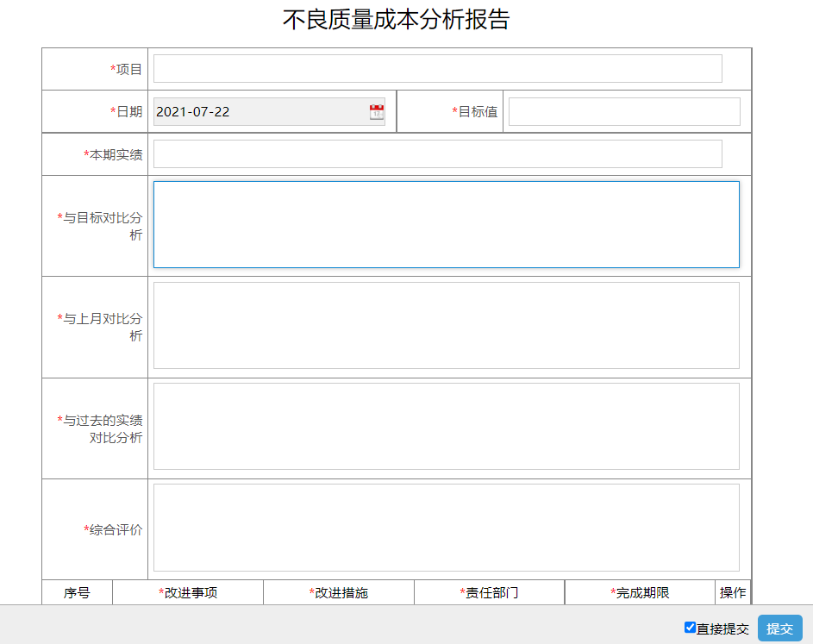Screen dimensions: 813x644
Task: Click the 责任部门 column header
Action: (x=489, y=592)
